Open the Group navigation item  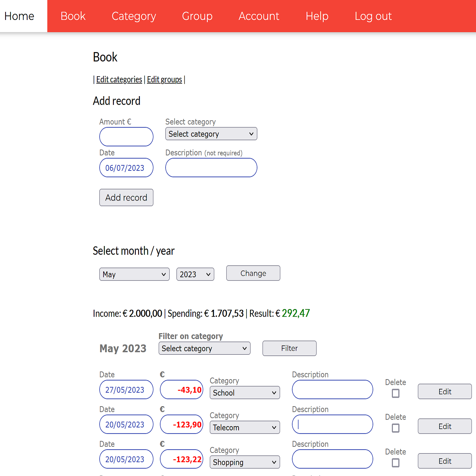click(197, 16)
